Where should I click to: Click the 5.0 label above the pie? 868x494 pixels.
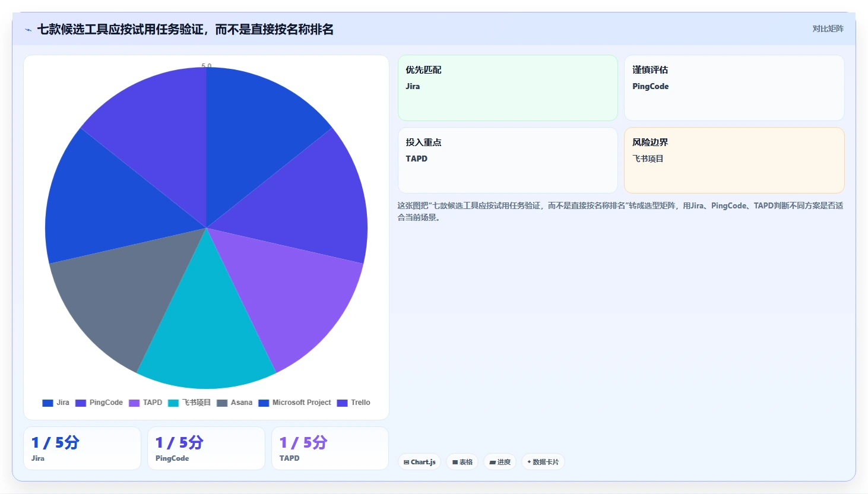click(206, 66)
